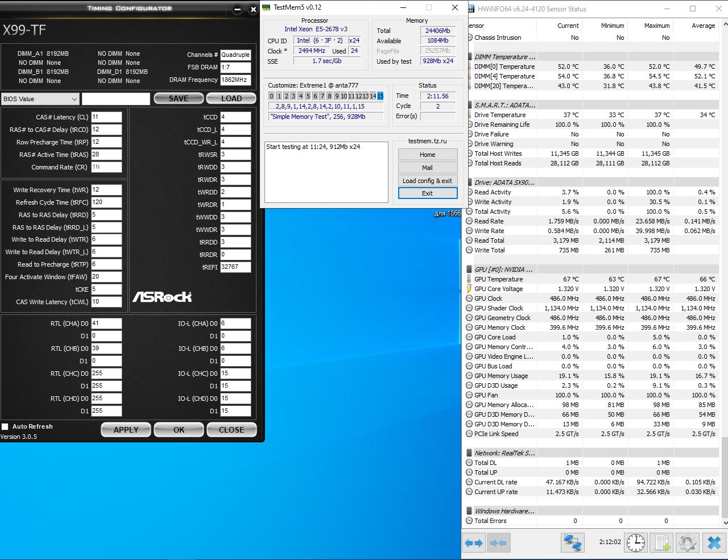
Task: Click the RTL (CHA) D0 value field
Action: [106, 323]
